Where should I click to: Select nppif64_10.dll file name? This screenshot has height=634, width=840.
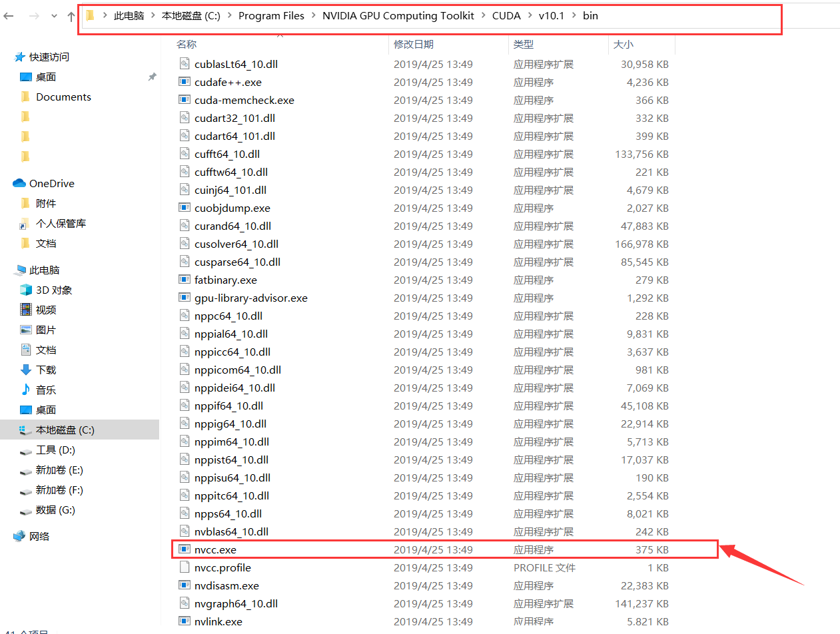228,406
